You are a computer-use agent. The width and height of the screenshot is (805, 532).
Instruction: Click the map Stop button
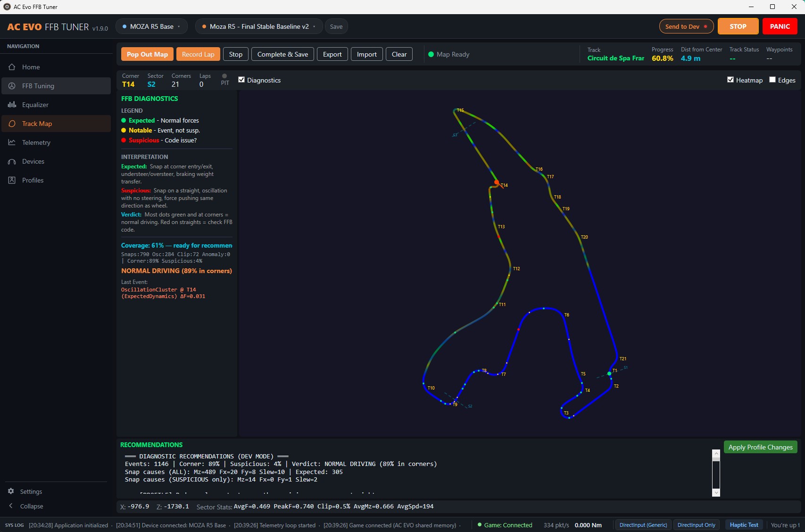pyautogui.click(x=236, y=54)
